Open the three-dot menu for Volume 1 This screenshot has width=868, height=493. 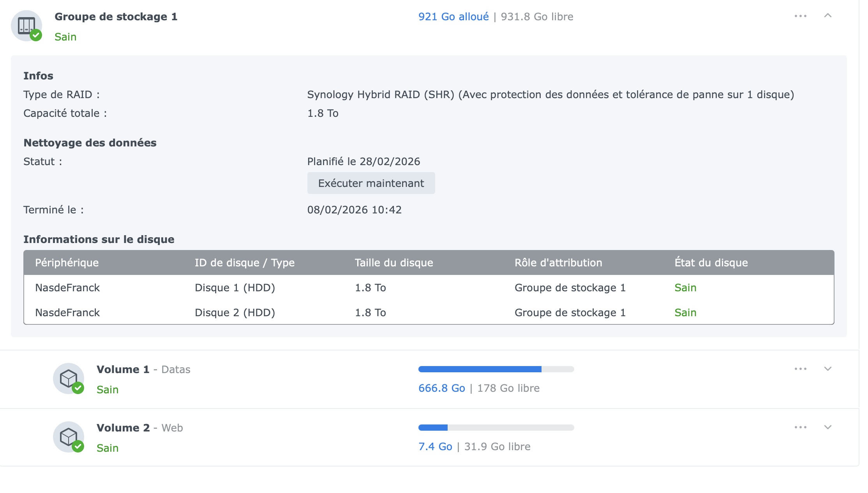coord(800,369)
